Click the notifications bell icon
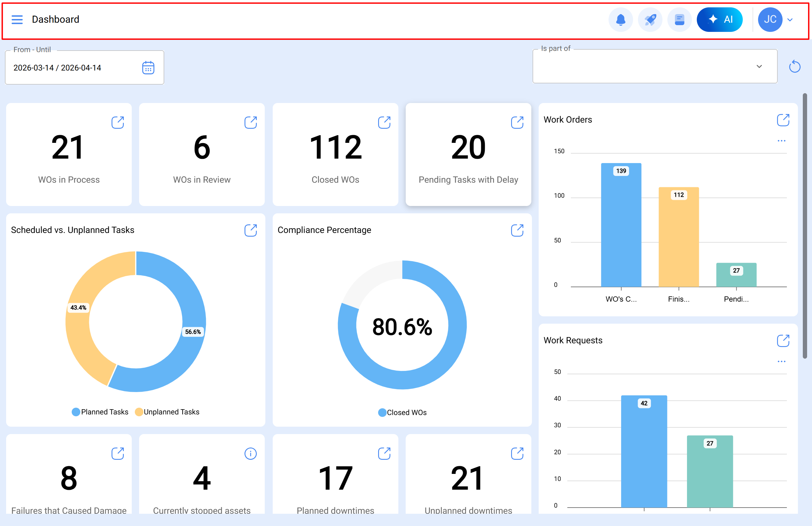Viewport: 812px width, 526px height. [x=620, y=19]
